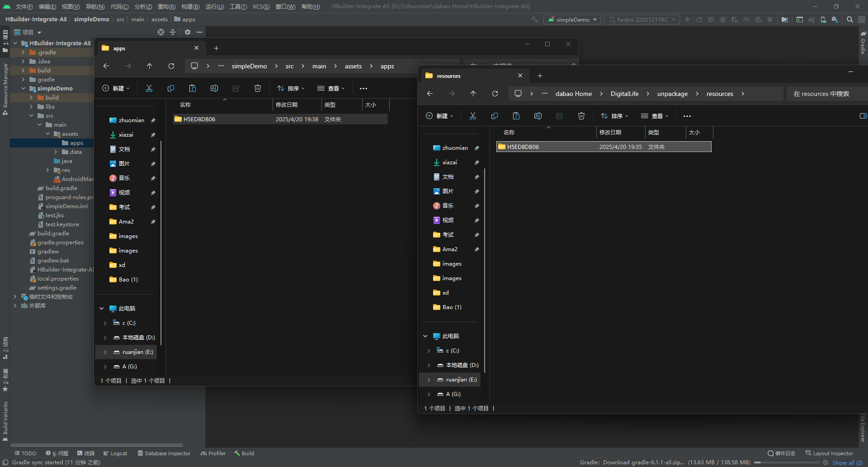Image resolution: width=868 pixels, height=467 pixels.
Task: Switch to the Logcat tool tab
Action: coord(115,453)
